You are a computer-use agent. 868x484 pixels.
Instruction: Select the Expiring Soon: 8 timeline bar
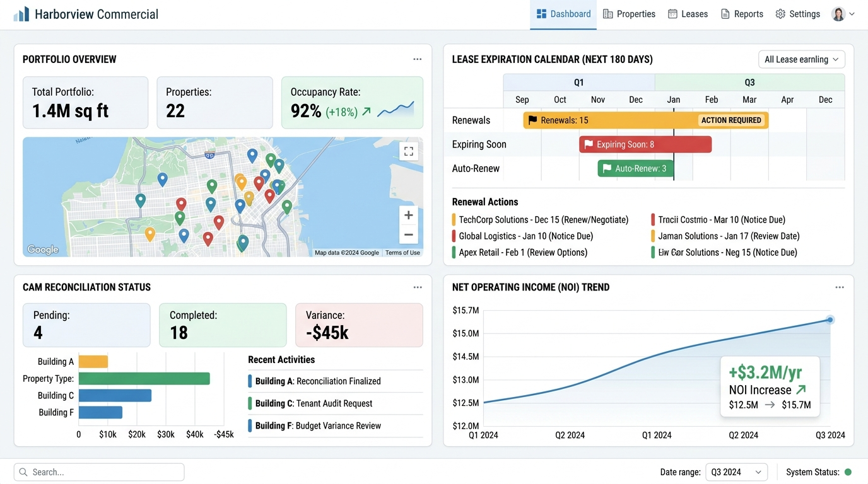(645, 144)
